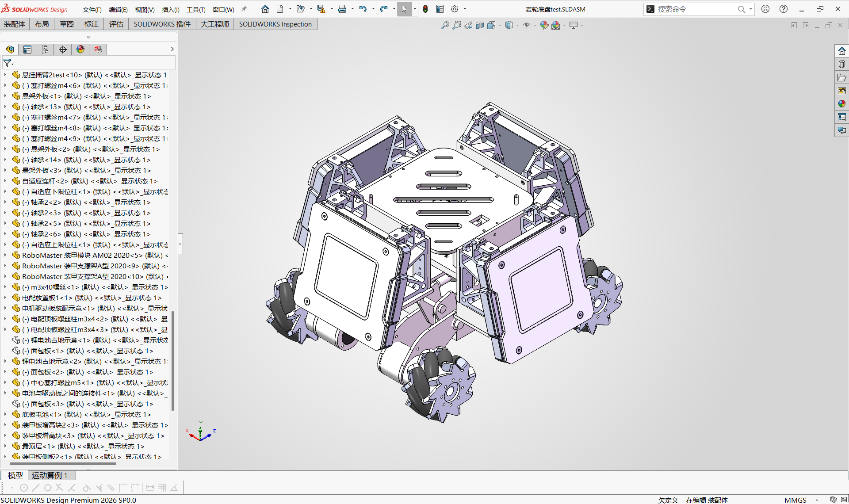Open the Options gear icon
The height and width of the screenshot is (504, 849).
pos(455,9)
